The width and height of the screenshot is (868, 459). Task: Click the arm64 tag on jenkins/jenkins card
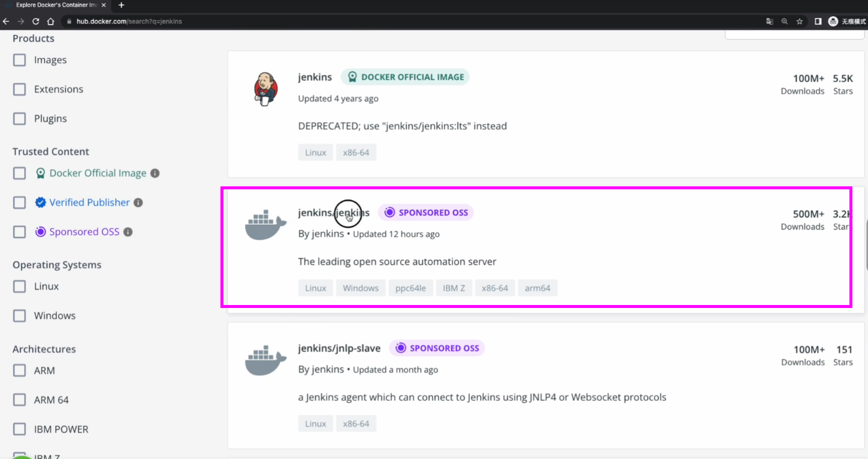537,288
